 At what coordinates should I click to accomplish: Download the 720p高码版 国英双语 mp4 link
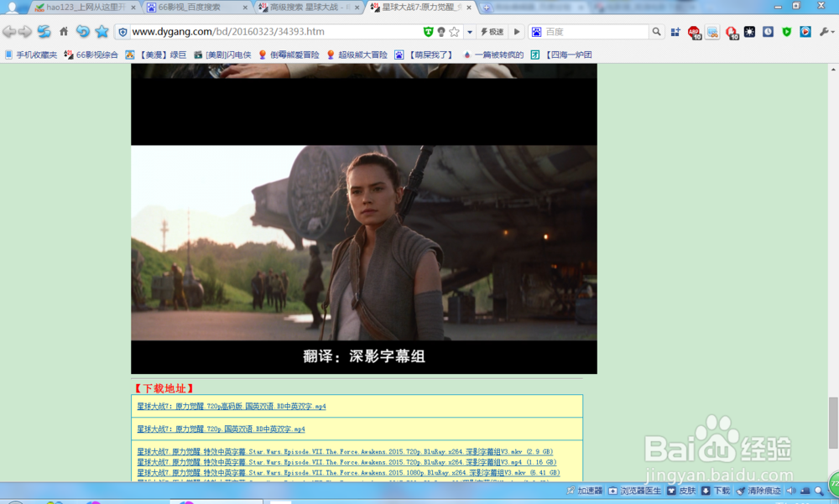pos(232,407)
